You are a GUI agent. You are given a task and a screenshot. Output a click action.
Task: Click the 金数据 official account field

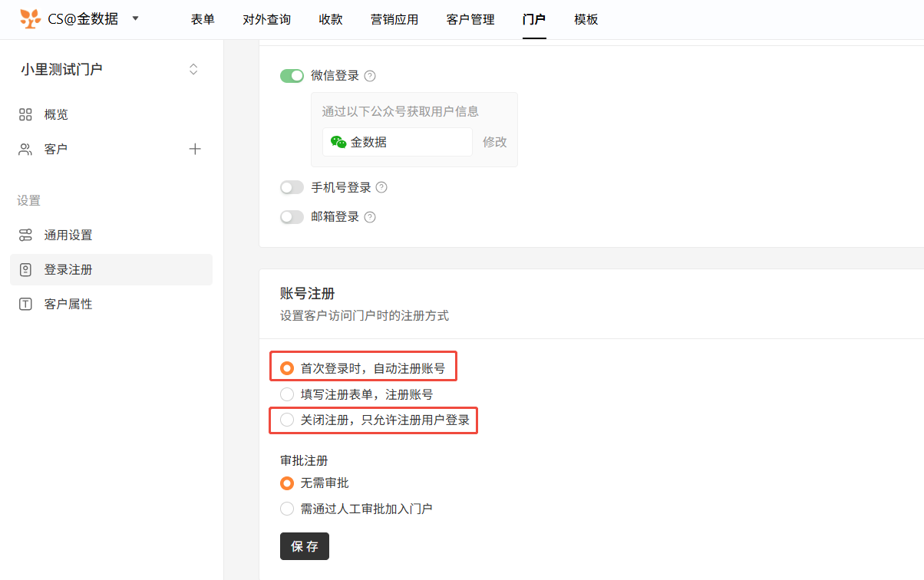[397, 142]
